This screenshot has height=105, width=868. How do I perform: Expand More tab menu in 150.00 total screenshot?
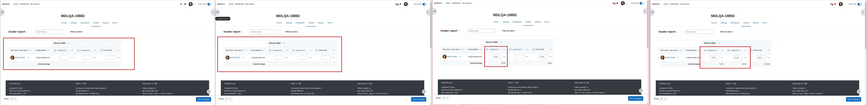click(765, 23)
